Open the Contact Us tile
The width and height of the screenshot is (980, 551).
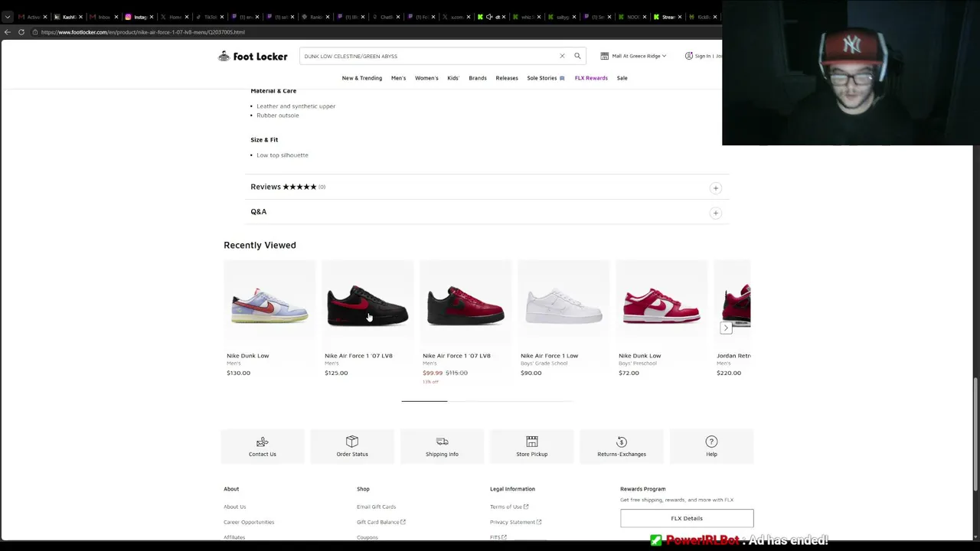point(263,446)
